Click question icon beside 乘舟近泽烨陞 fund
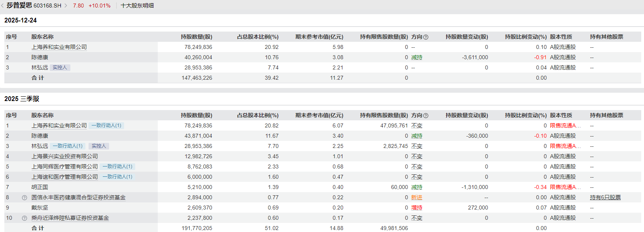 point(25,218)
